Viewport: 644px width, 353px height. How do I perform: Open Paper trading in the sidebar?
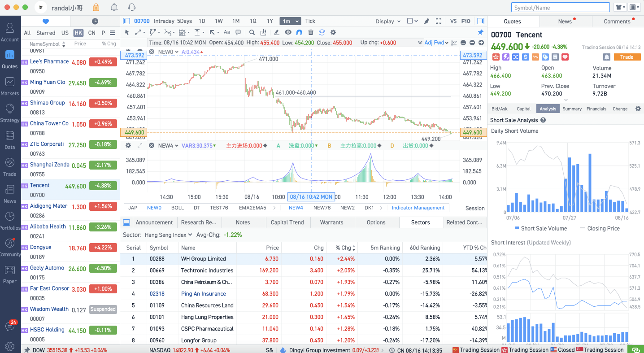pos(10,274)
